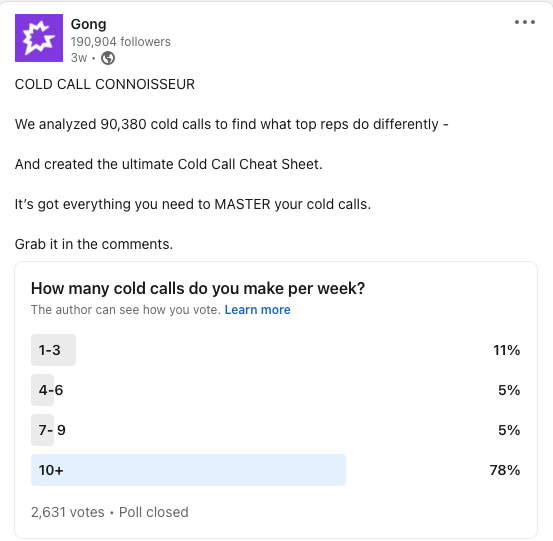Screen dimensions: 553x541
Task: Select the 10+ poll result bar
Action: (x=188, y=470)
